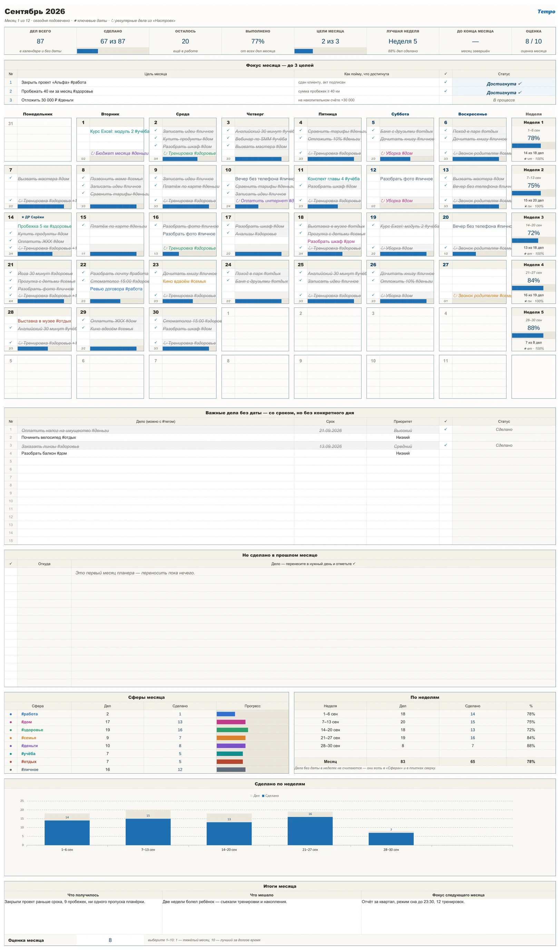Select «Выставка в музее #отдых» on day 28
Viewport: 560px width, 950px height.
pyautogui.click(x=45, y=321)
